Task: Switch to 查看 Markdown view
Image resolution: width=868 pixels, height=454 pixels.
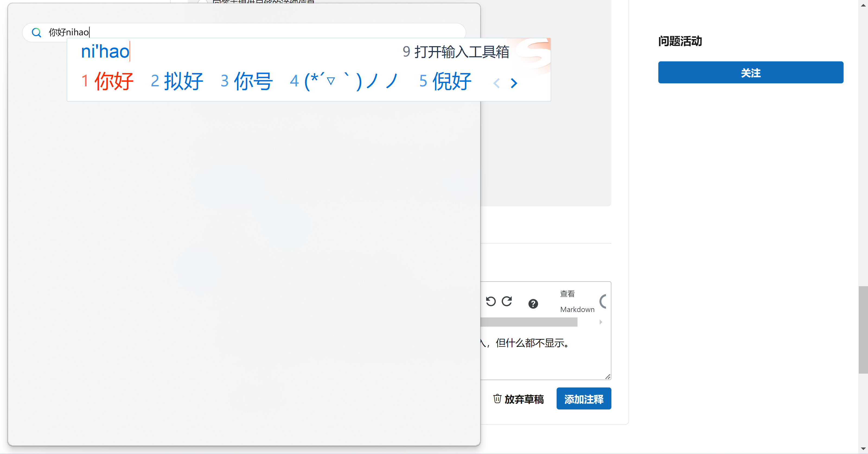Action: point(577,302)
